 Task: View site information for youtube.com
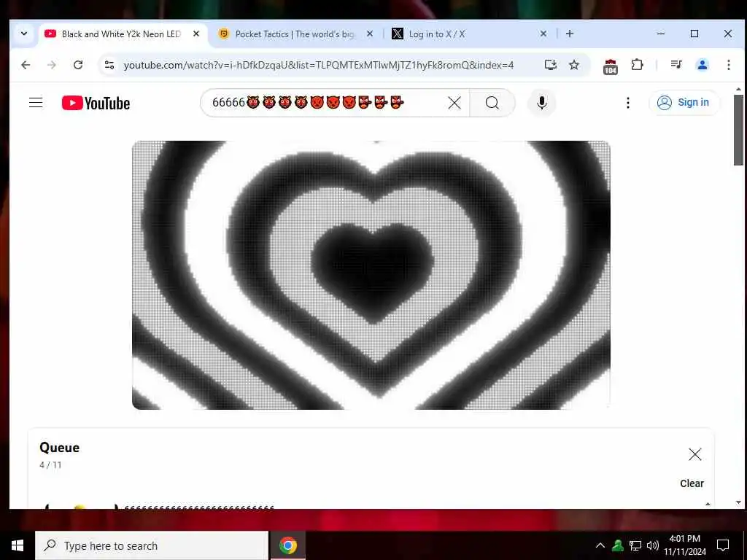tap(109, 65)
